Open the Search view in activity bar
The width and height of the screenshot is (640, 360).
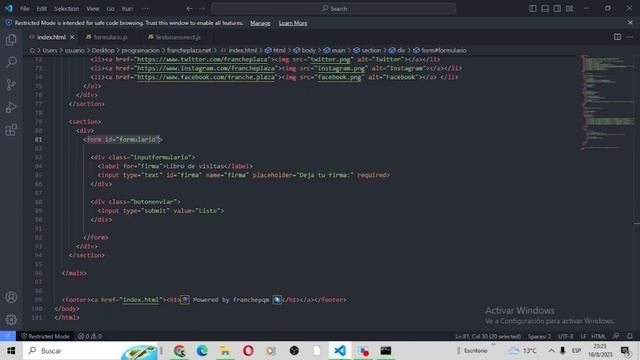11,62
